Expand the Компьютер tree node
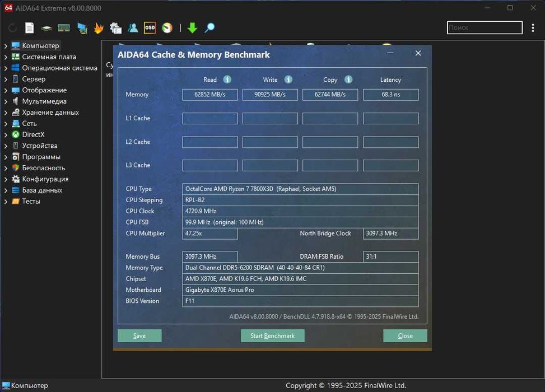 [6, 46]
